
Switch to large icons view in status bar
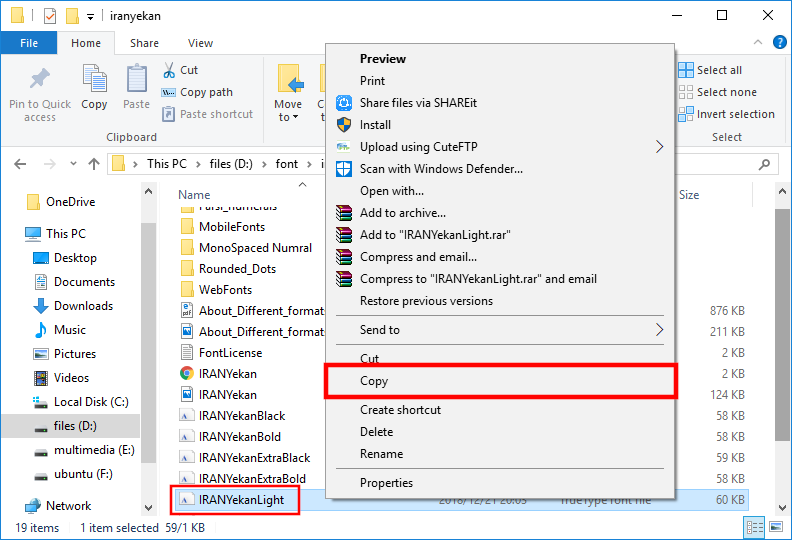click(x=775, y=527)
